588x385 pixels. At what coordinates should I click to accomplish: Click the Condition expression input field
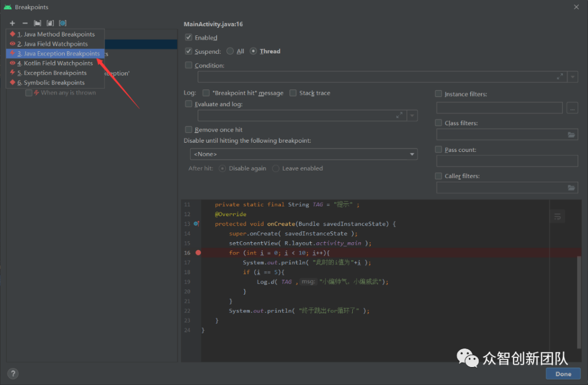pos(382,77)
